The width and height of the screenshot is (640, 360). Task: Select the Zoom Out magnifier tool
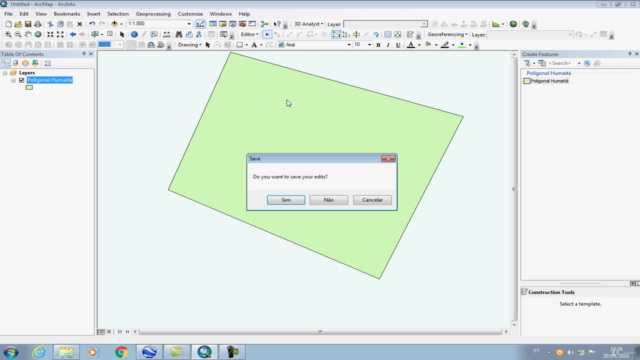pyautogui.click(x=18, y=35)
